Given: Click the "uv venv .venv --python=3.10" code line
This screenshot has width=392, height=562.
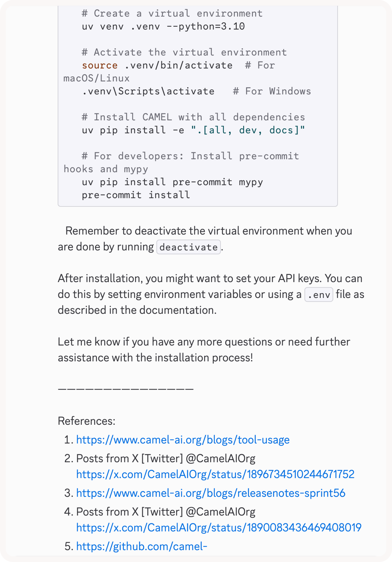Looking at the screenshot, I should 163,26.
